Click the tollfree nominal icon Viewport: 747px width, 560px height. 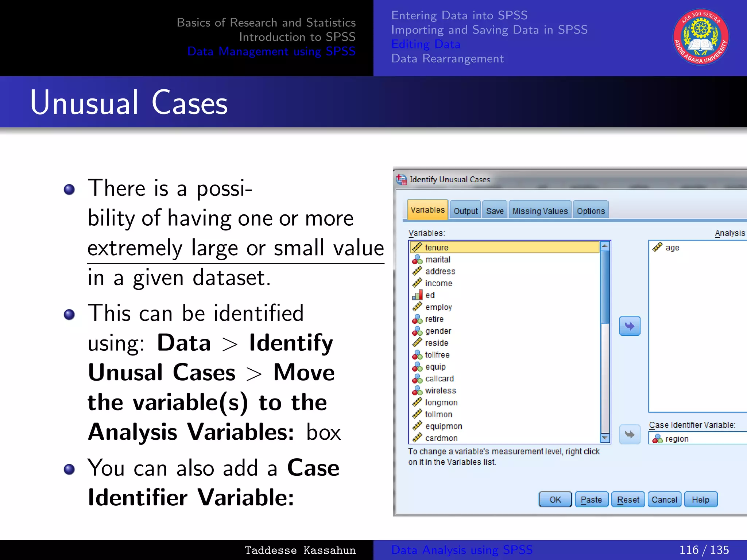point(417,355)
